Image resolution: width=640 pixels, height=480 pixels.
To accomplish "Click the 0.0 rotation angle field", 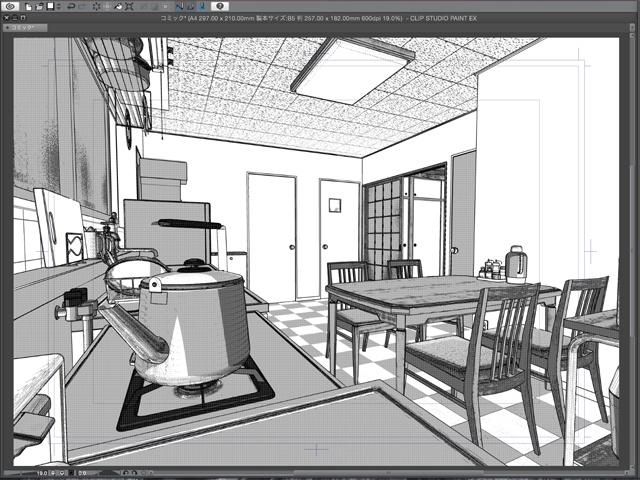I will 83,473.
